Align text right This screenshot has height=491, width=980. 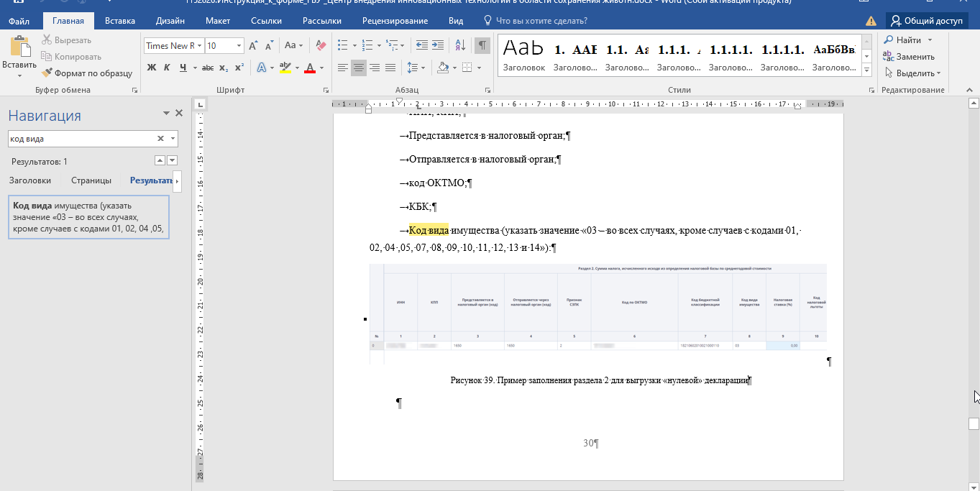pyautogui.click(x=375, y=68)
